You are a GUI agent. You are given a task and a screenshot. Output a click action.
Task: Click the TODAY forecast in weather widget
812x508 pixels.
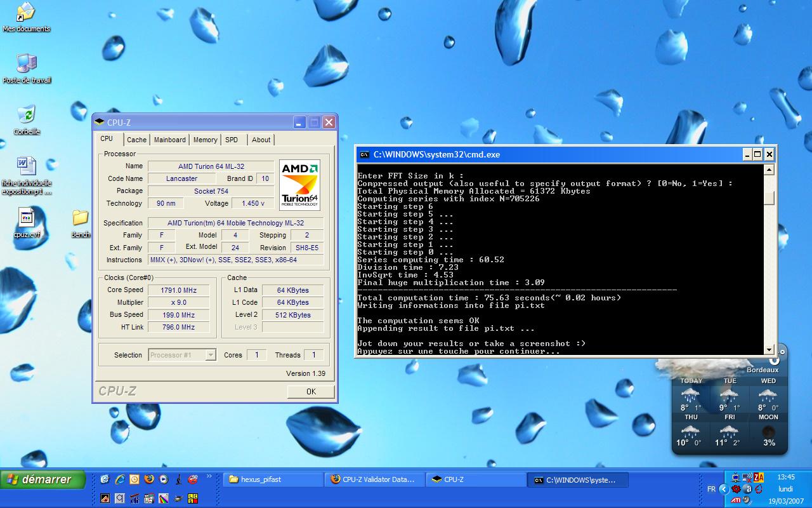pyautogui.click(x=691, y=396)
